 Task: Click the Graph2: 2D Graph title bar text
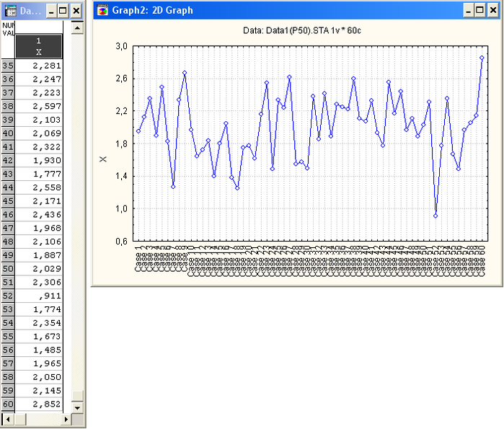(152, 10)
